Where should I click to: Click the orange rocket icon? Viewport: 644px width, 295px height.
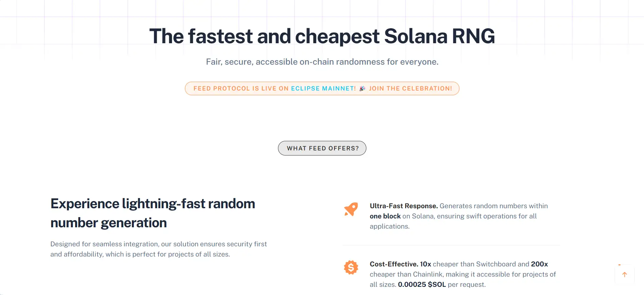[351, 209]
